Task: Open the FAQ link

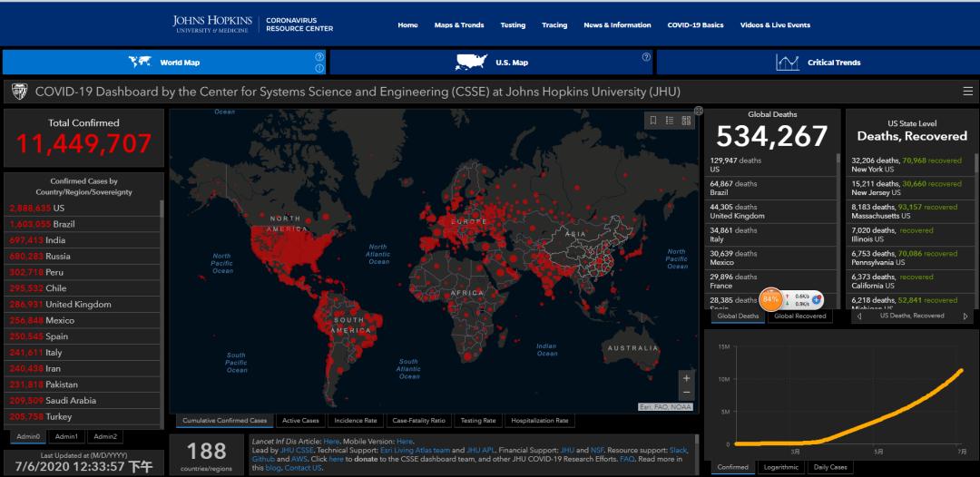Action: (x=627, y=459)
